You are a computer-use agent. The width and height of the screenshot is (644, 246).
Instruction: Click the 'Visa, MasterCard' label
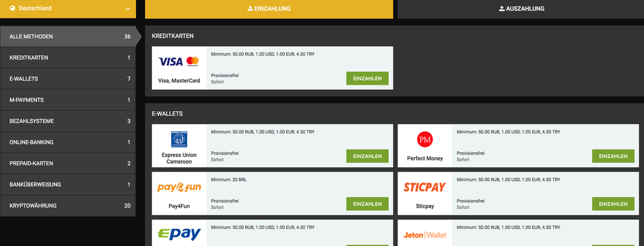pos(179,80)
